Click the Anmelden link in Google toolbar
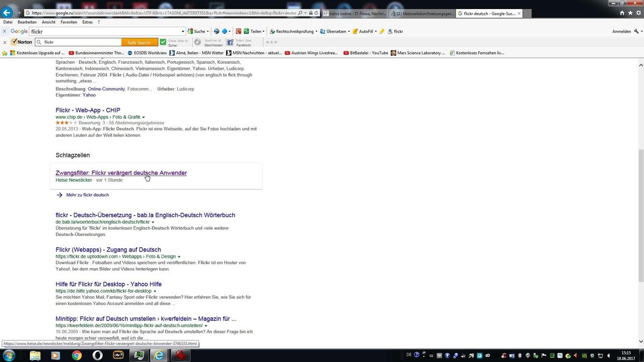Screen dimensions: 644x362 [621, 32]
